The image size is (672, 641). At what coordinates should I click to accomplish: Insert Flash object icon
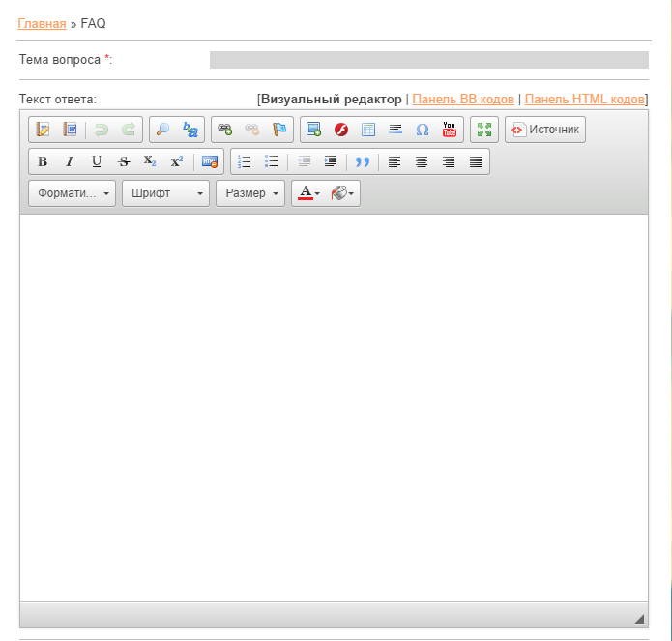click(340, 130)
